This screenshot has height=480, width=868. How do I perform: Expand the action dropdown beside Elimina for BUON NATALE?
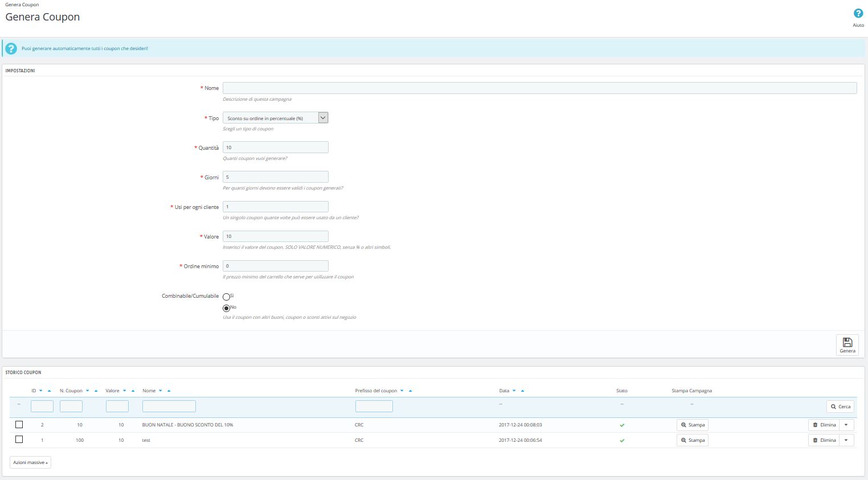click(x=846, y=425)
